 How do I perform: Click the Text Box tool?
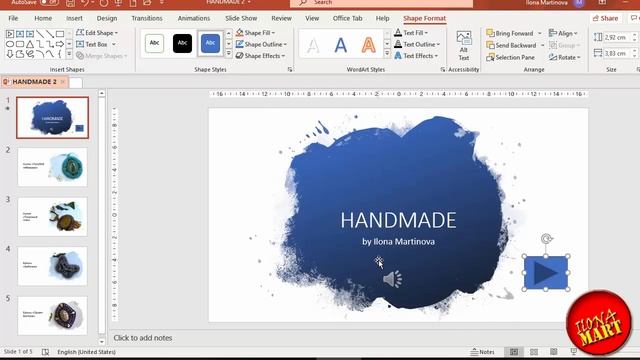click(x=92, y=44)
